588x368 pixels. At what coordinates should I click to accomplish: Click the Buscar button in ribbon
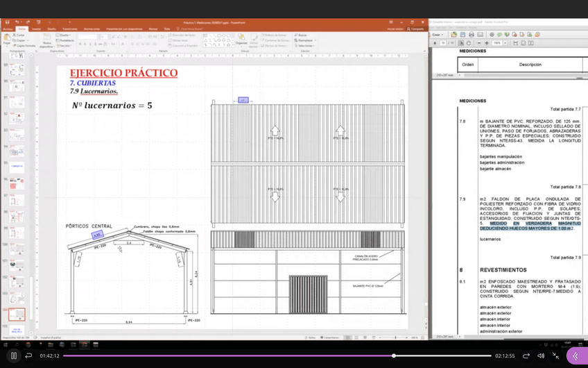pos(301,35)
